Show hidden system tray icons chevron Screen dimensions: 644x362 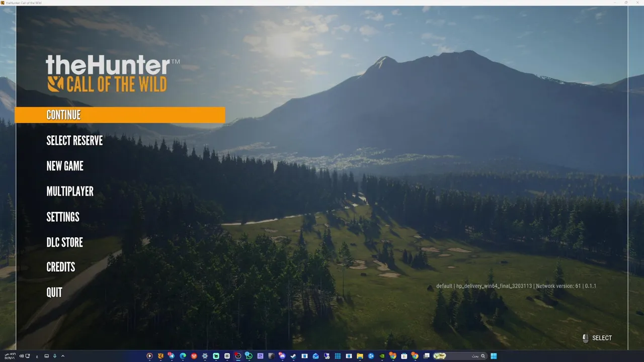click(63, 356)
